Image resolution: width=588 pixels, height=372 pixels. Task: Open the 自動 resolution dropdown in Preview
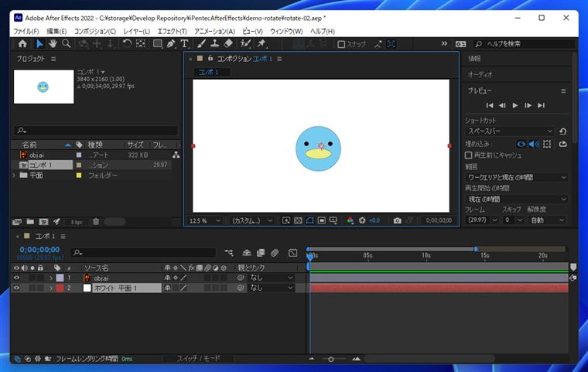547,220
